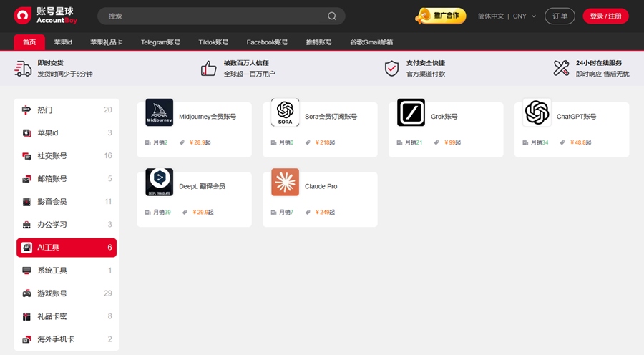This screenshot has height=355, width=644.
Task: Open the Grok账号 product title
Action: coord(444,117)
